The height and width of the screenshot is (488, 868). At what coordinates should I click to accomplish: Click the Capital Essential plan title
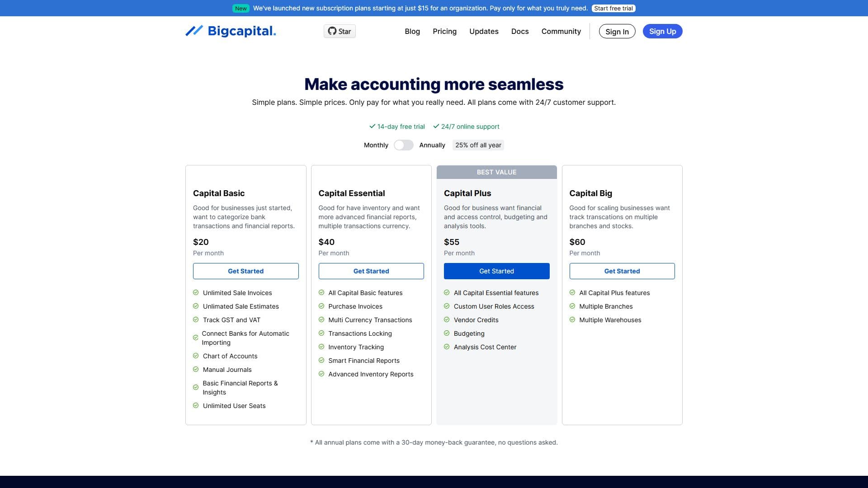coord(352,193)
